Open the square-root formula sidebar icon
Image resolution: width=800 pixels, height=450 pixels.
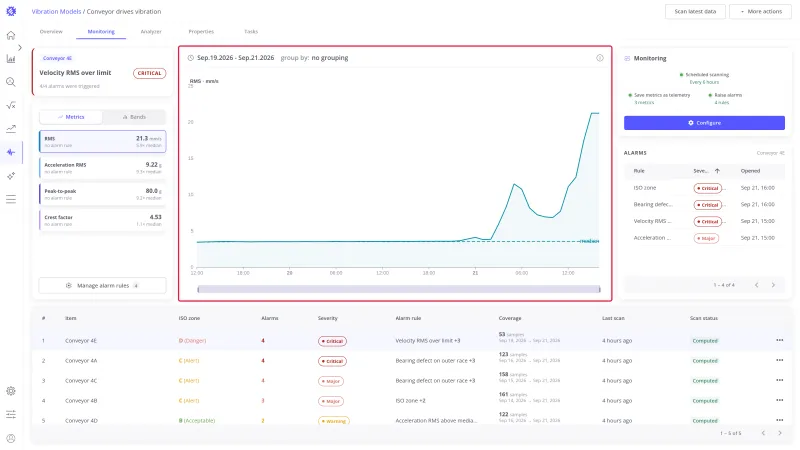point(11,105)
